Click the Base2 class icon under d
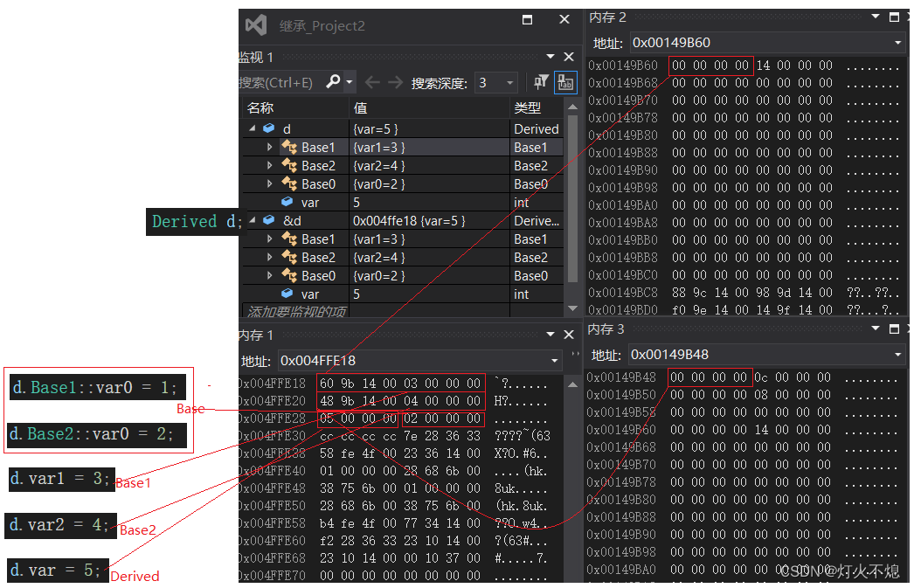914x588 pixels. (x=289, y=165)
